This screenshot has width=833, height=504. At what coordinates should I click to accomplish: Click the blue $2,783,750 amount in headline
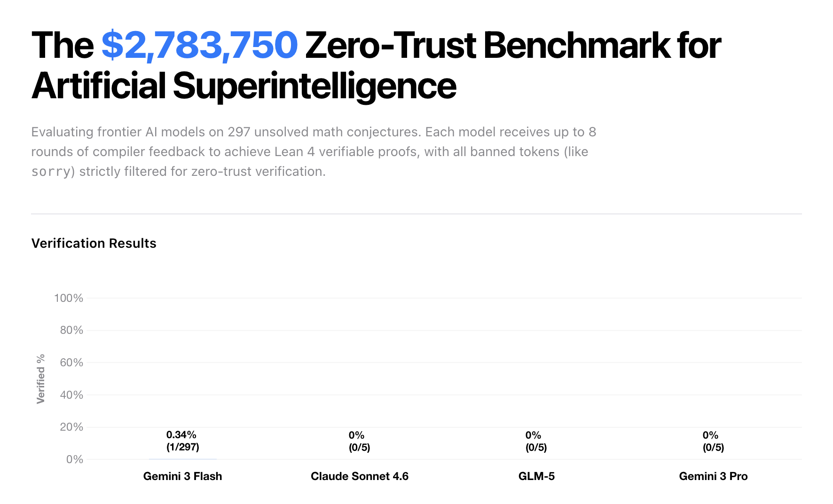coord(199,46)
